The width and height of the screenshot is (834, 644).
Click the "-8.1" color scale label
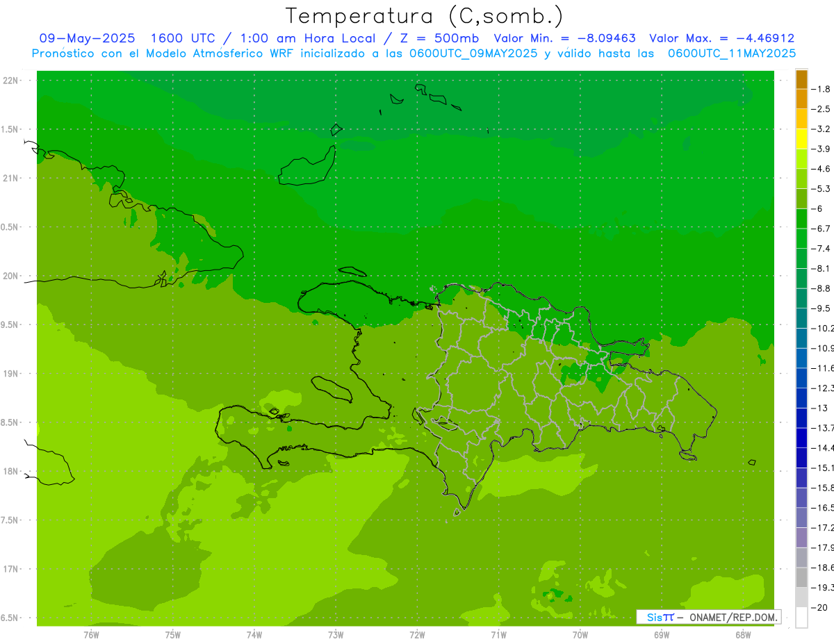pyautogui.click(x=821, y=268)
